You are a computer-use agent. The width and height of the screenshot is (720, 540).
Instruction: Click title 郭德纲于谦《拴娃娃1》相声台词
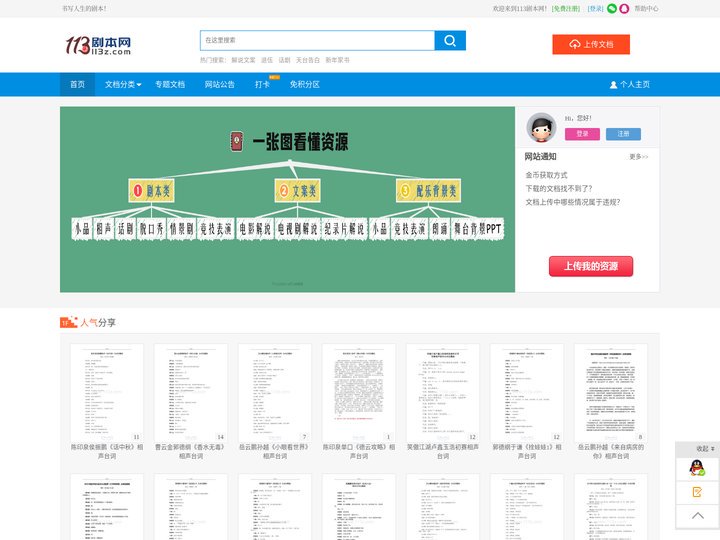point(527,451)
